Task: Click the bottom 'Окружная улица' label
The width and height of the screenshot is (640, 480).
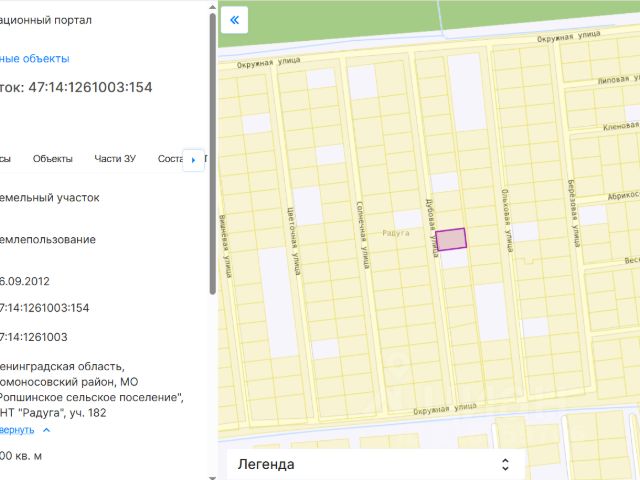Action: tap(444, 409)
